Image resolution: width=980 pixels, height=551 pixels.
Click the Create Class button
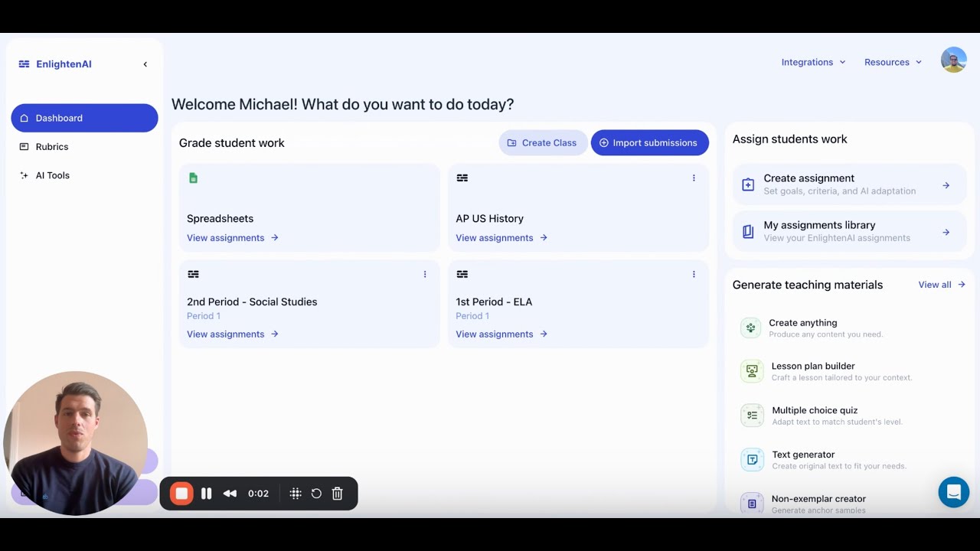click(542, 143)
